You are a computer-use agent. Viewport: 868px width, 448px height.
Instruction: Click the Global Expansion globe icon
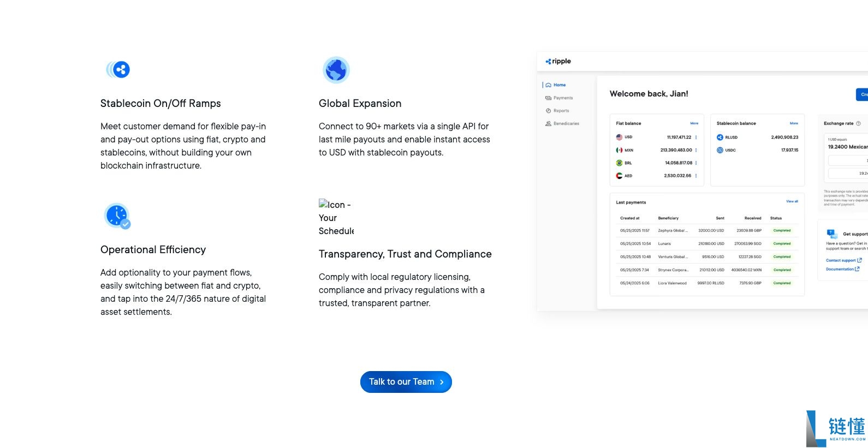(x=336, y=70)
